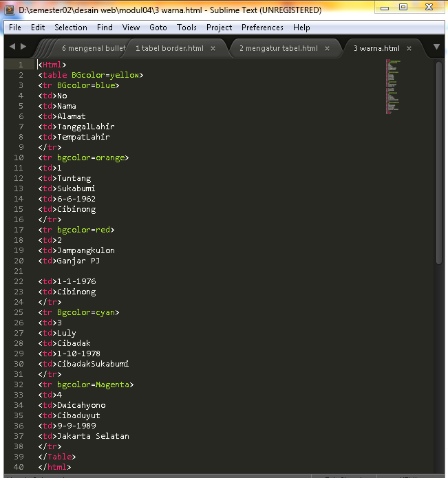The width and height of the screenshot is (448, 478).
Task: Click the '<td>Ganjar PJ' line
Action: point(69,261)
